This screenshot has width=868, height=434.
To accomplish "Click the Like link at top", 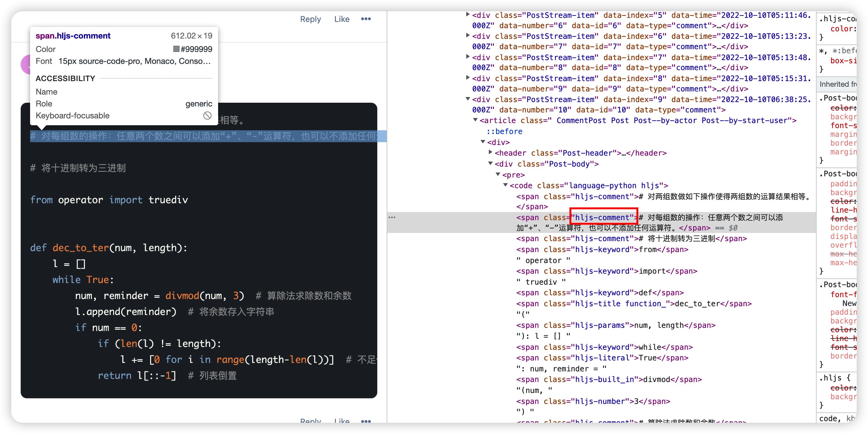I will (342, 19).
